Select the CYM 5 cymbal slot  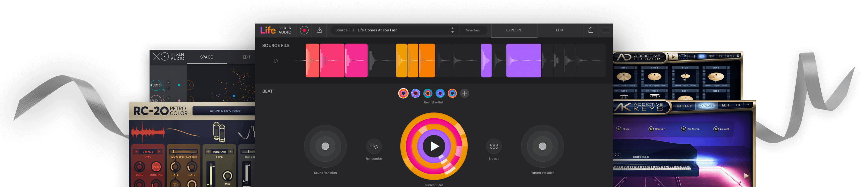click(685, 77)
